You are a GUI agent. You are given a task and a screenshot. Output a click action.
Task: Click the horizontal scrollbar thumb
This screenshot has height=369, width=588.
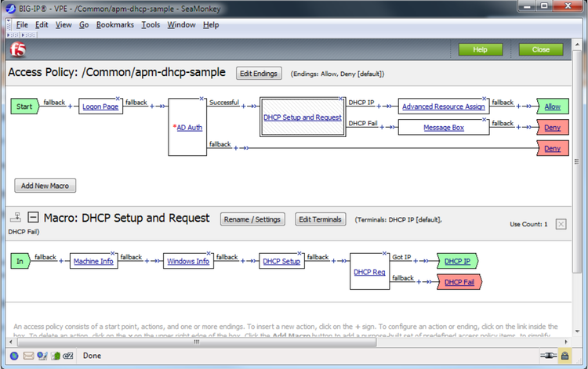point(197,342)
